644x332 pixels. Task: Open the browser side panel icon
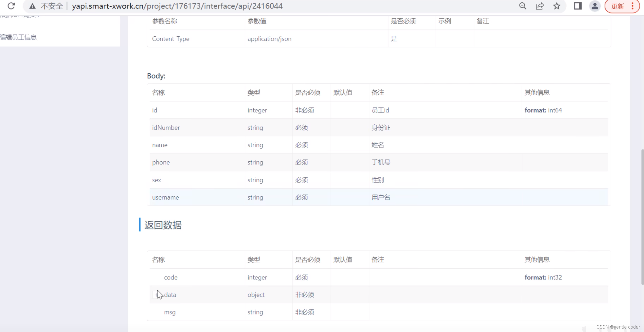[578, 6]
